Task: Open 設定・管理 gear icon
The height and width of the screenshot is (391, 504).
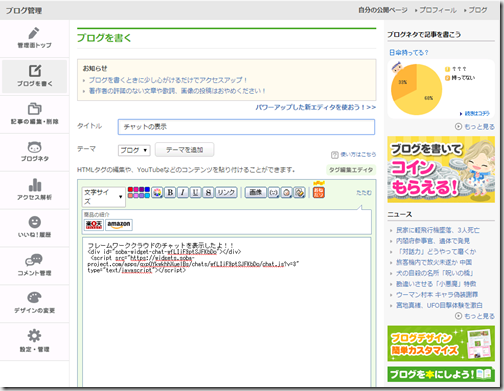Action: 34,336
